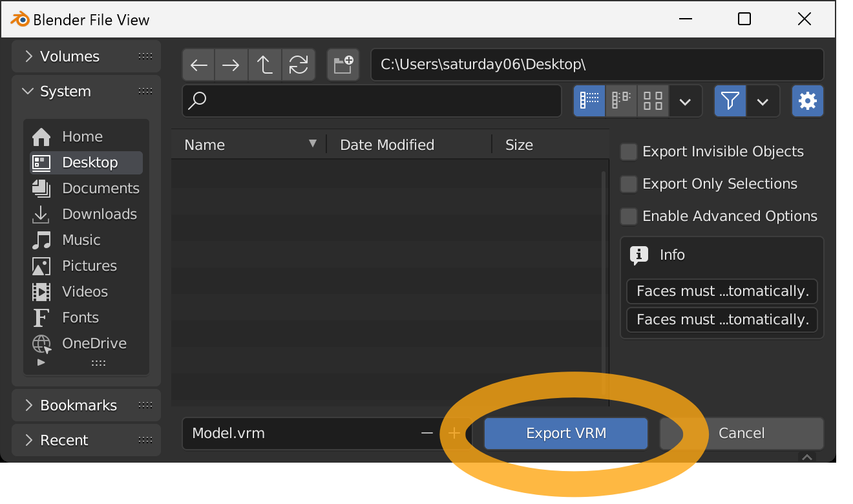
Task: Open Downloads in System list
Action: (x=87, y=214)
